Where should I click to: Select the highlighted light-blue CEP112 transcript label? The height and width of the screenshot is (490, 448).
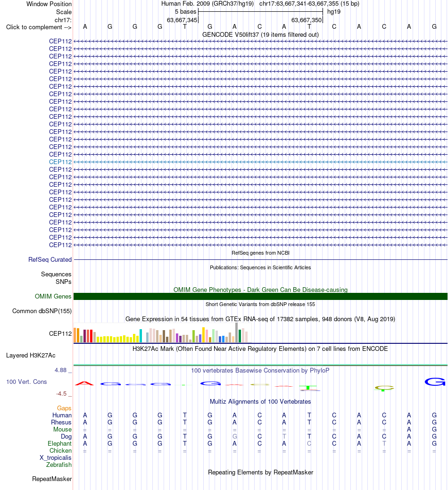60,162
